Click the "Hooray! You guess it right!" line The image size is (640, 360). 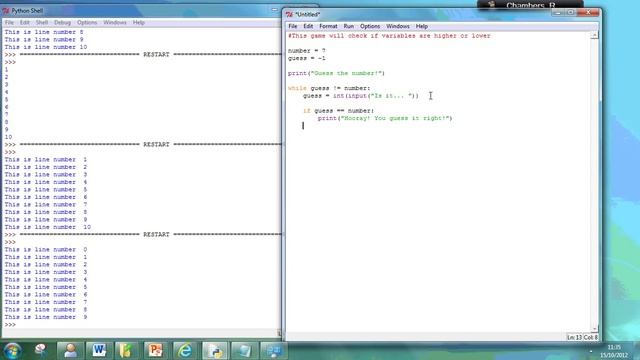click(385, 118)
